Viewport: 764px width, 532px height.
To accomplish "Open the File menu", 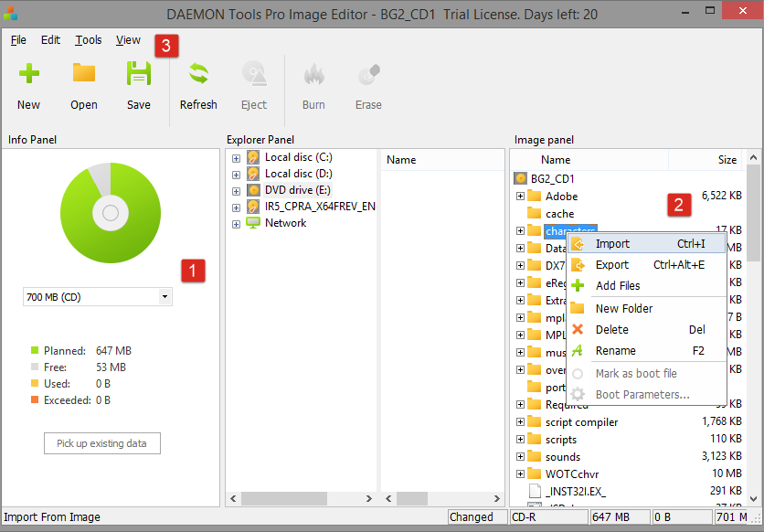I will coord(18,40).
